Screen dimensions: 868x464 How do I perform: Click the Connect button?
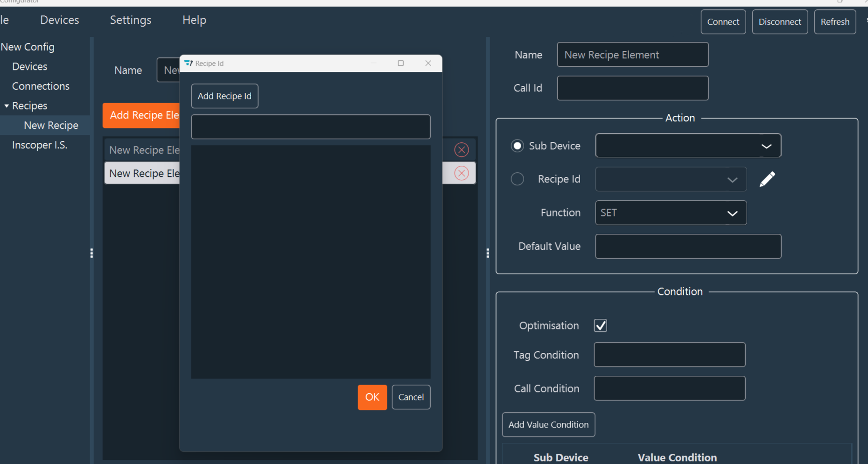[x=723, y=21]
